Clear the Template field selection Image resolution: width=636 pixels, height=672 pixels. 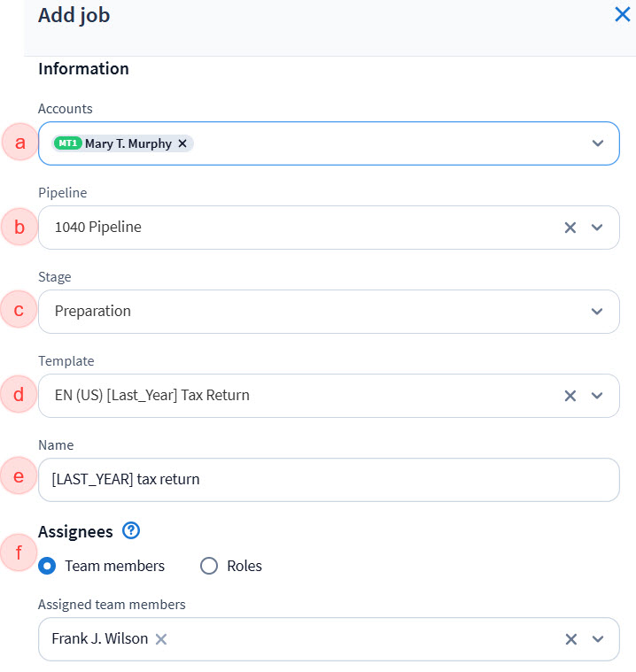tap(570, 396)
